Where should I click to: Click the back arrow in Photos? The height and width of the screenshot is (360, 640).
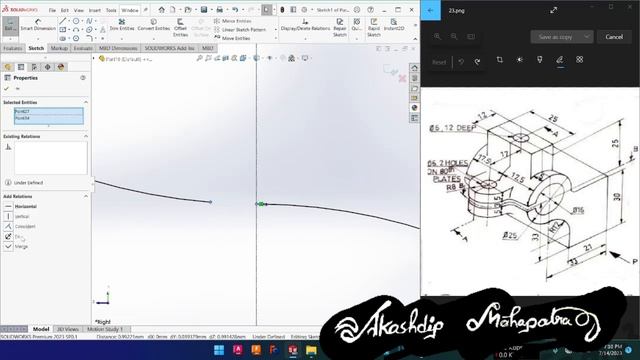pyautogui.click(x=431, y=10)
